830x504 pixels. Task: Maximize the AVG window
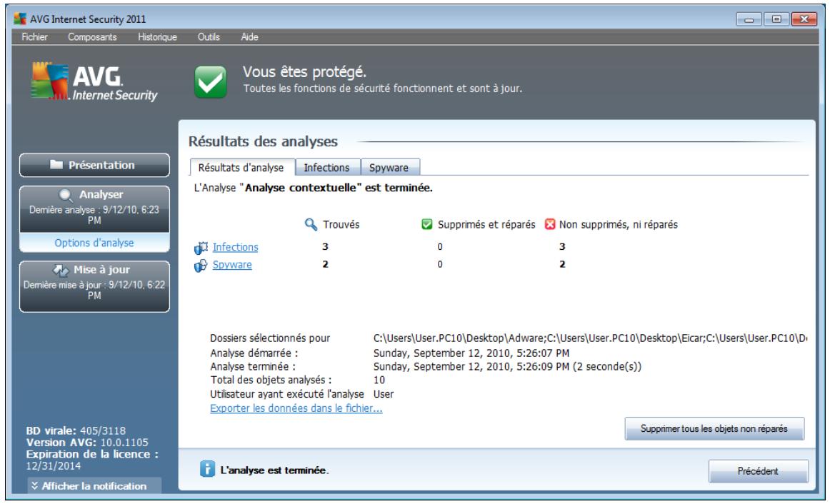pos(776,19)
